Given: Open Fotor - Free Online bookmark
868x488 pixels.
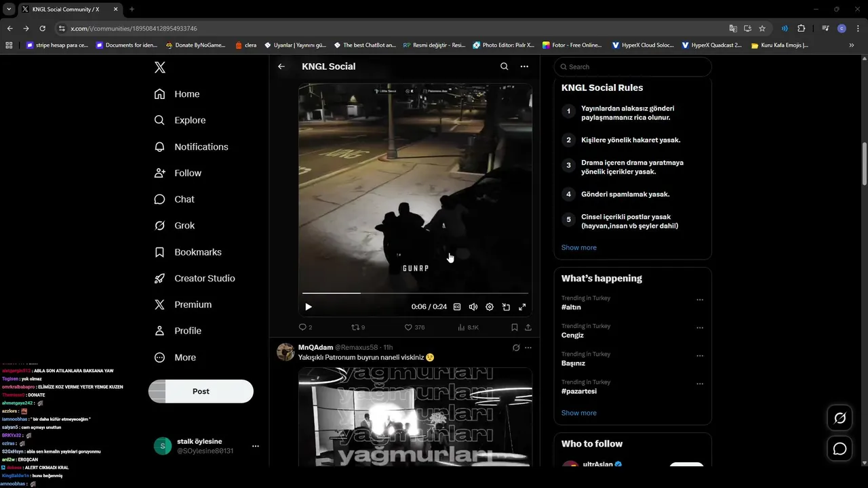Looking at the screenshot, I should click(x=572, y=45).
